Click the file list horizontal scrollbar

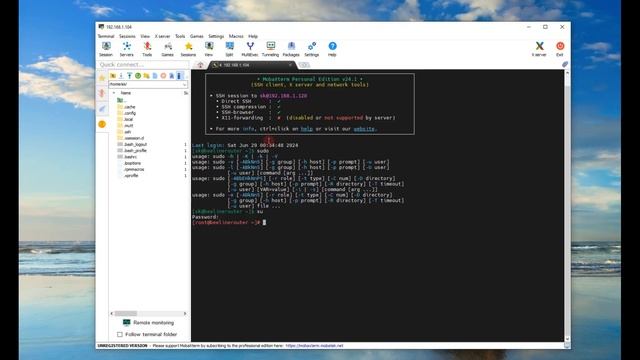pyautogui.click(x=149, y=313)
